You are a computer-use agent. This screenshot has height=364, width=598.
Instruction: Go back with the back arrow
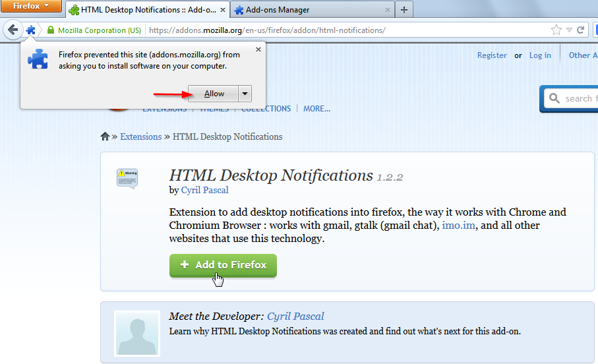click(13, 30)
